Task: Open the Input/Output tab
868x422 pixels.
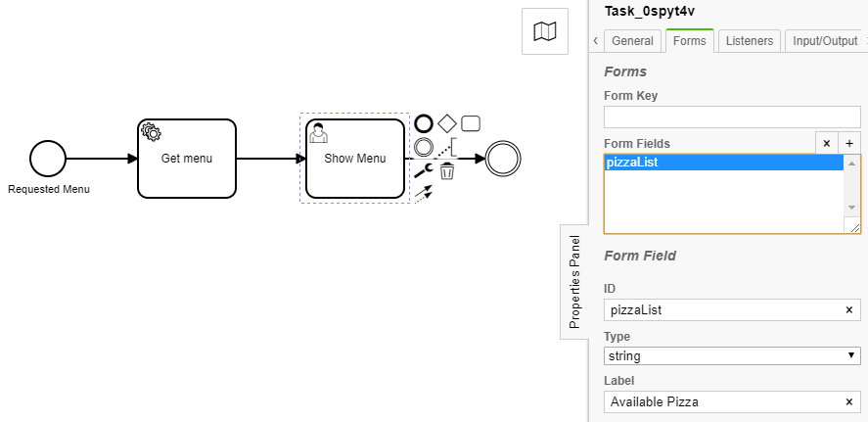Action: [x=825, y=41]
